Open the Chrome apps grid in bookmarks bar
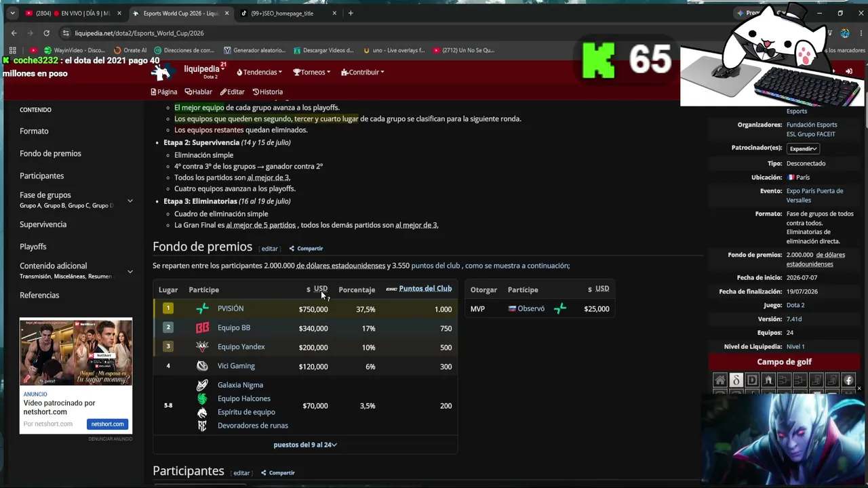Screen dimensions: 868x488 click(12, 50)
